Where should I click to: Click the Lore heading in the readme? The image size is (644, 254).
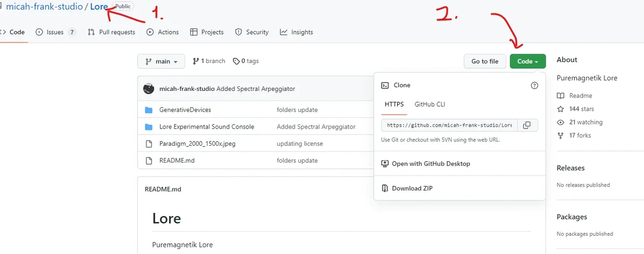tap(166, 218)
